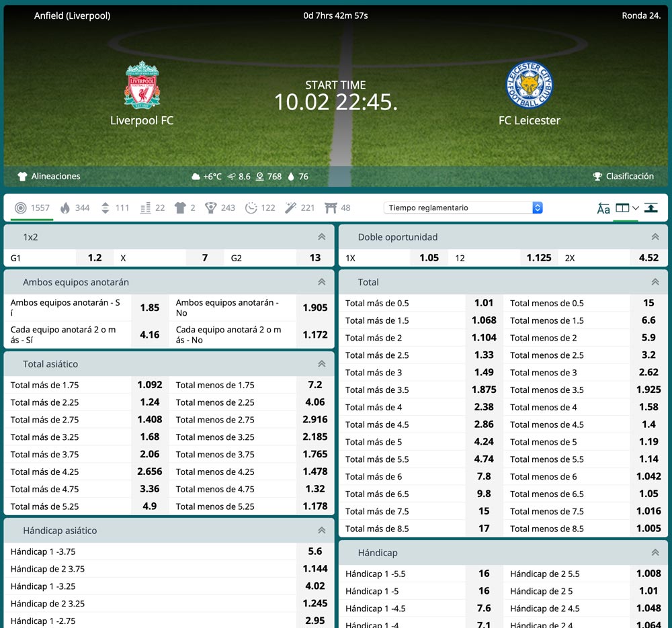Collapse the Ambos equipos anotarán section
Viewport: 672px width, 628px height.
(322, 282)
